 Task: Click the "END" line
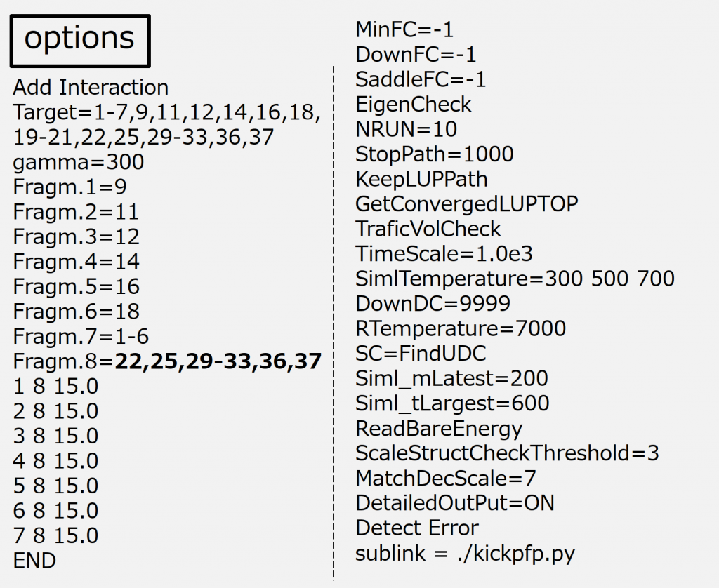pos(34,561)
